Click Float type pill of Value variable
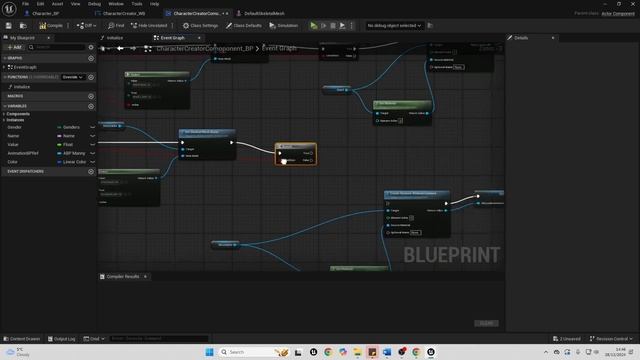This screenshot has width=640, height=360. click(x=65, y=144)
